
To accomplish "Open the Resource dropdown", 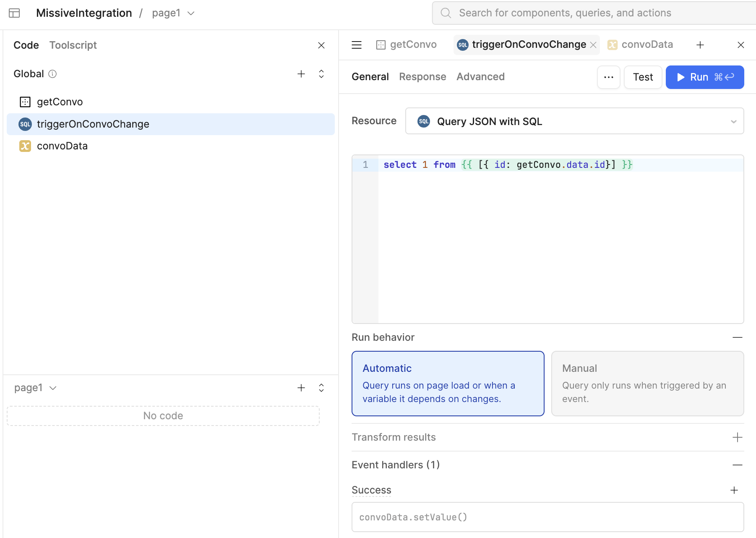I will pyautogui.click(x=574, y=121).
